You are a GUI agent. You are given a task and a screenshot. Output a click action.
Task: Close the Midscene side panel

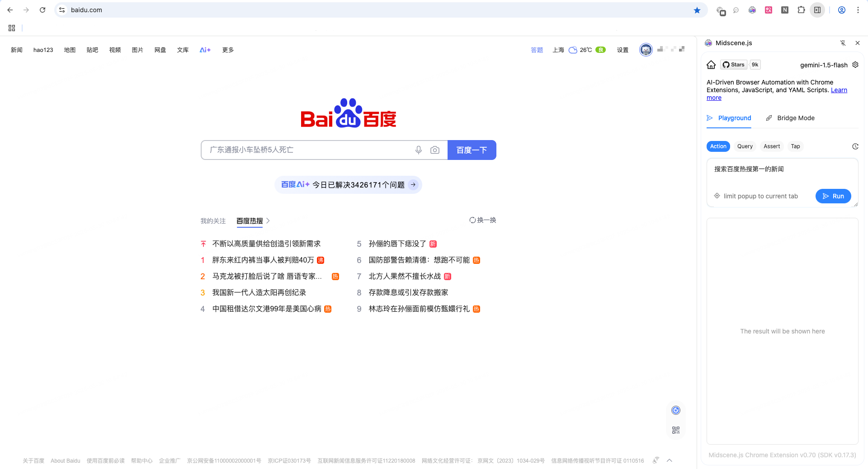858,43
